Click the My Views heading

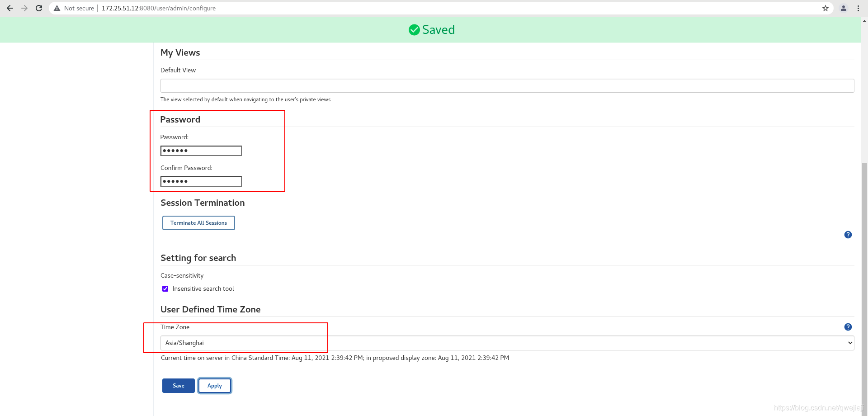(x=180, y=53)
